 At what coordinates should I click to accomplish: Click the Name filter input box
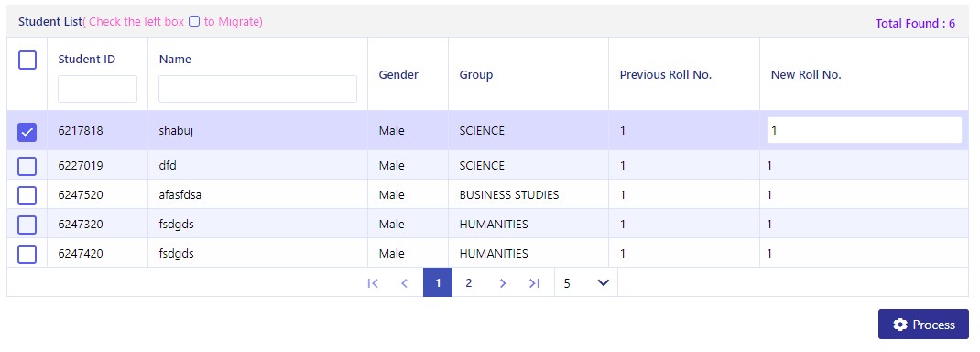click(257, 89)
